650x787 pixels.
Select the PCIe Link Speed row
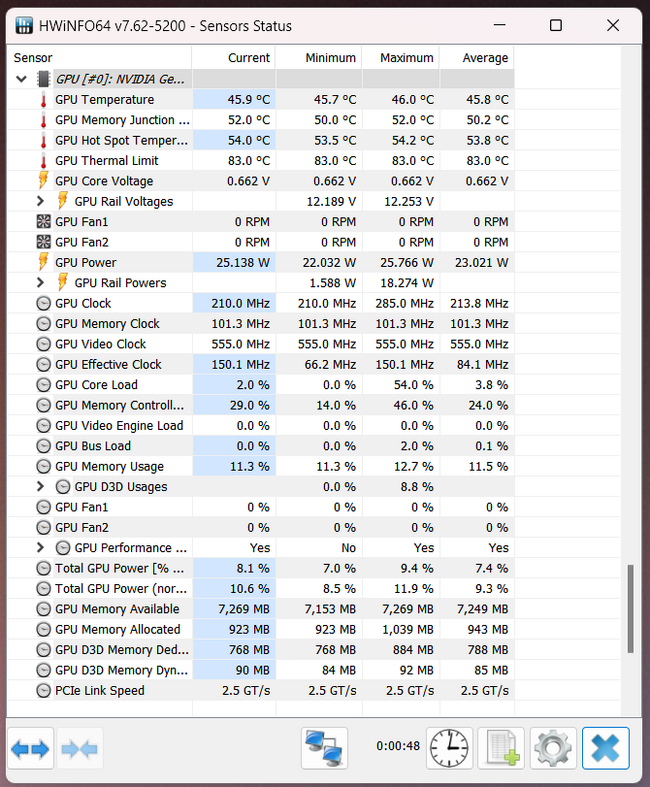pos(100,691)
